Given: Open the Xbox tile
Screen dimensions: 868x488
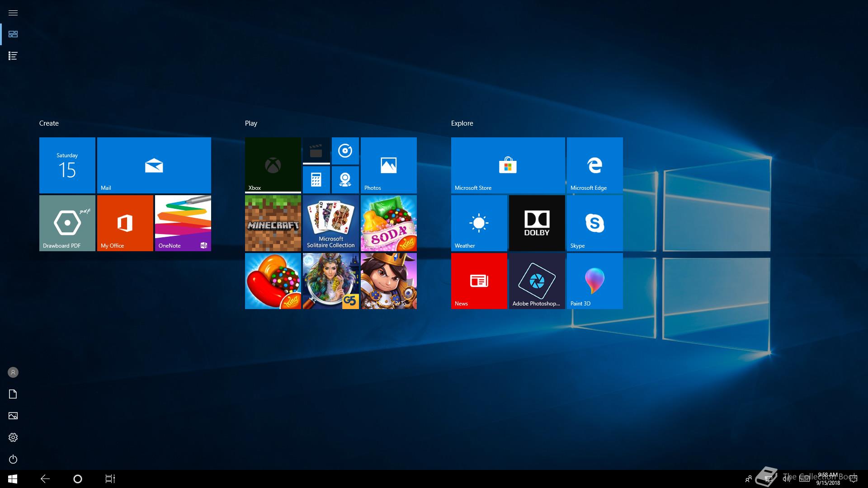Looking at the screenshot, I should tap(273, 165).
